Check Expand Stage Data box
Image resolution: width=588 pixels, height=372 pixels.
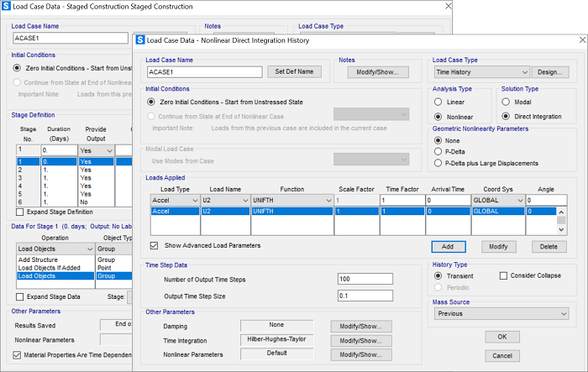point(19,296)
